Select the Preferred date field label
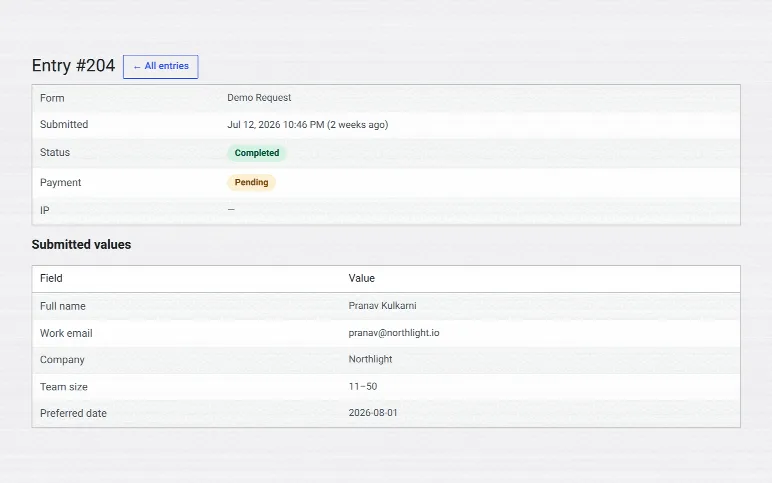 [73, 413]
